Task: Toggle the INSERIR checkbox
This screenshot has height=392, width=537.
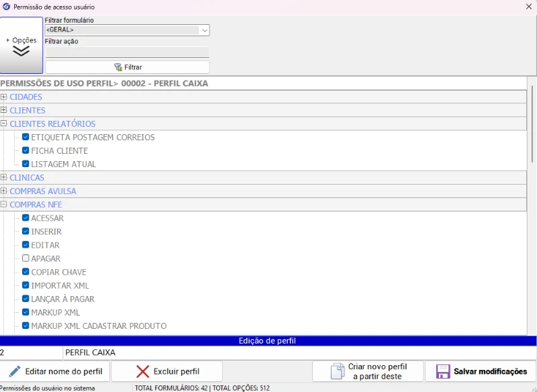Action: click(x=26, y=231)
